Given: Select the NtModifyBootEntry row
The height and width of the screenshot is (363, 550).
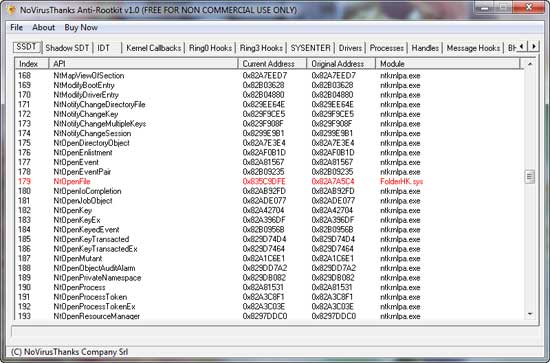Looking at the screenshot, I should pyautogui.click(x=269, y=85).
